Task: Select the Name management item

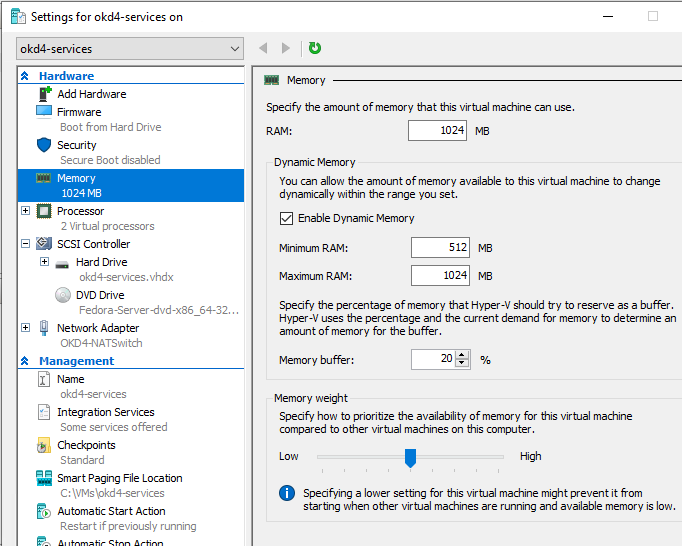Action: coord(70,379)
